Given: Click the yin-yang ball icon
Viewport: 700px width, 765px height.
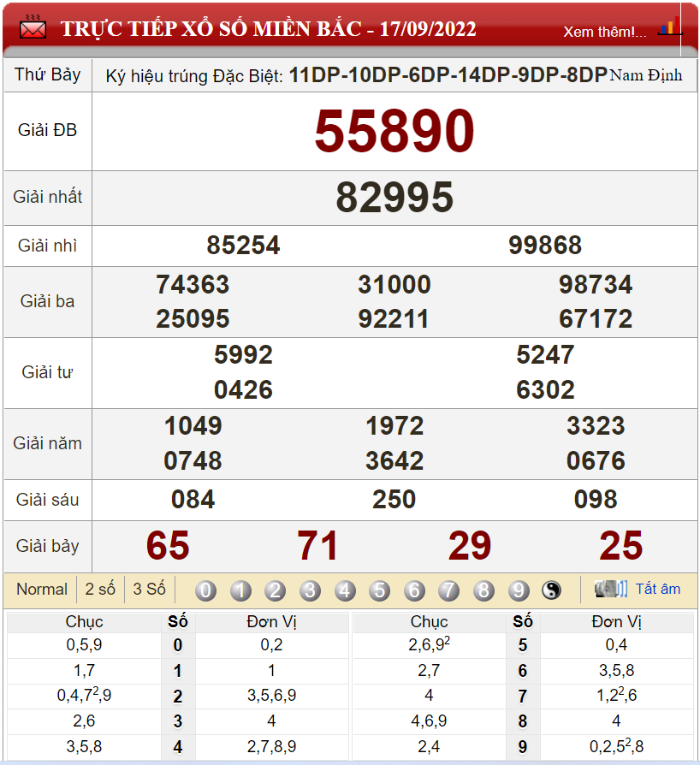Looking at the screenshot, I should pos(551,590).
